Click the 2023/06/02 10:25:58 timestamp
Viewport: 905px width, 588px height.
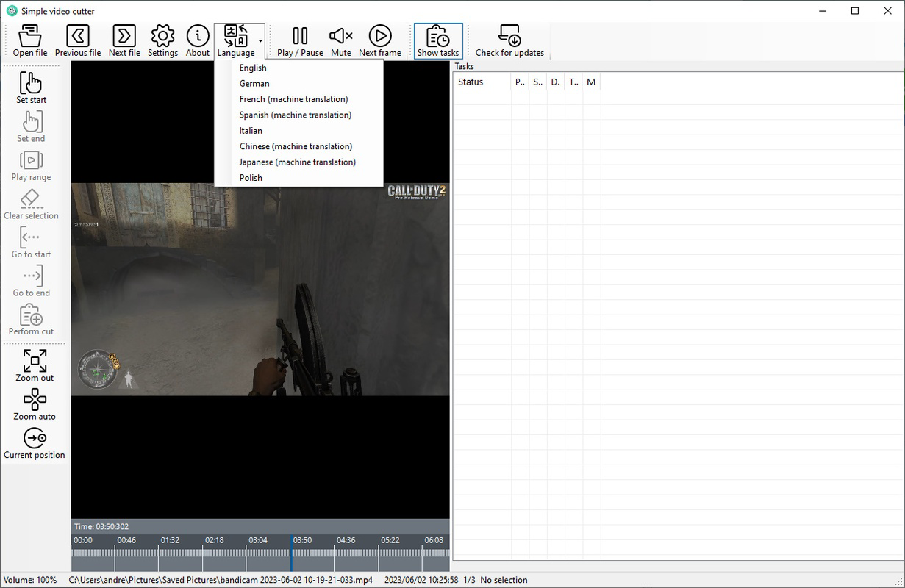click(x=421, y=580)
